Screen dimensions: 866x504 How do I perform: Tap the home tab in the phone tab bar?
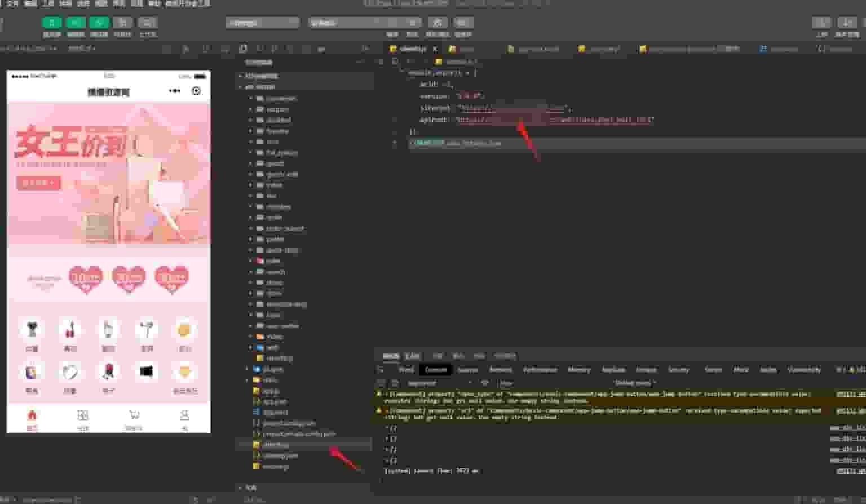pos(32,420)
